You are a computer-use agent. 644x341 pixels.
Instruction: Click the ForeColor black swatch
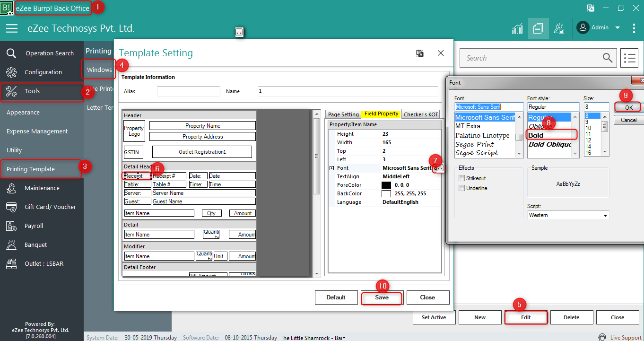pos(386,185)
